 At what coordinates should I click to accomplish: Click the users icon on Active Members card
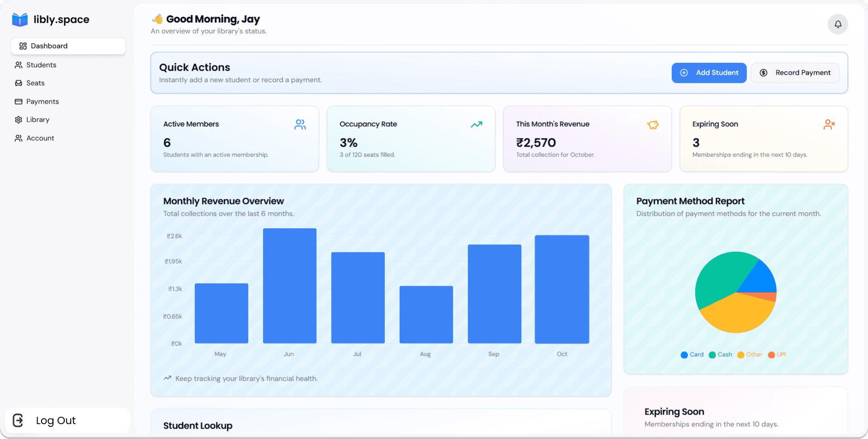point(300,124)
